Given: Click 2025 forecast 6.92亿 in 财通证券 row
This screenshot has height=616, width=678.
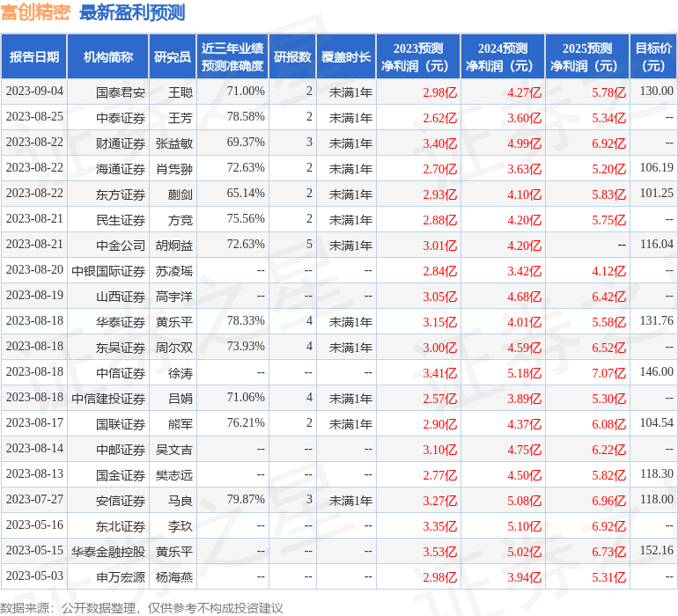Looking at the screenshot, I should tap(608, 143).
